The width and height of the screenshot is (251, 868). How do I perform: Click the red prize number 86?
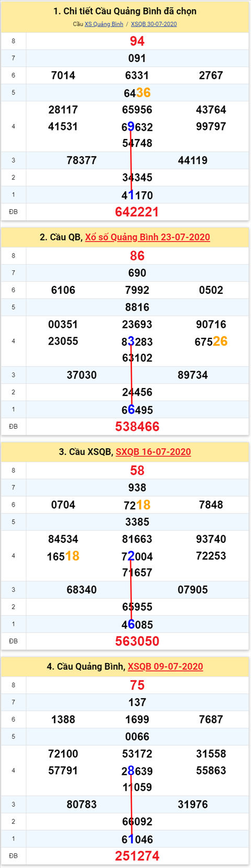click(137, 256)
